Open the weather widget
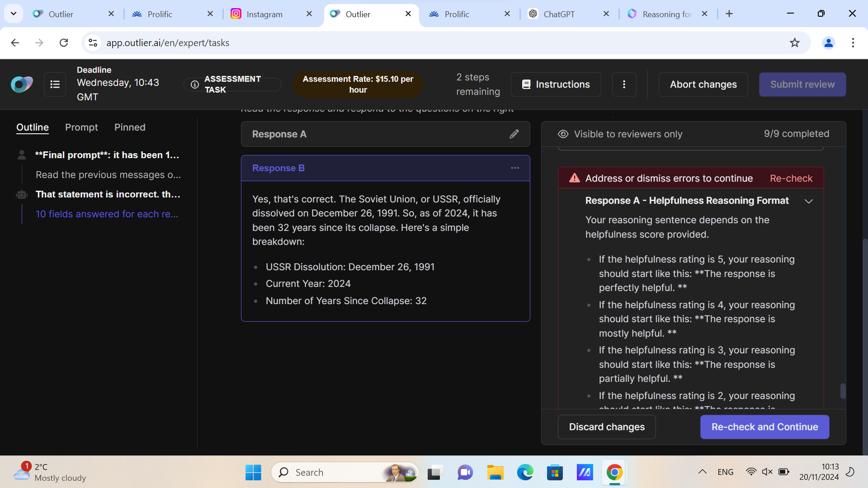The image size is (868, 488). tap(49, 472)
